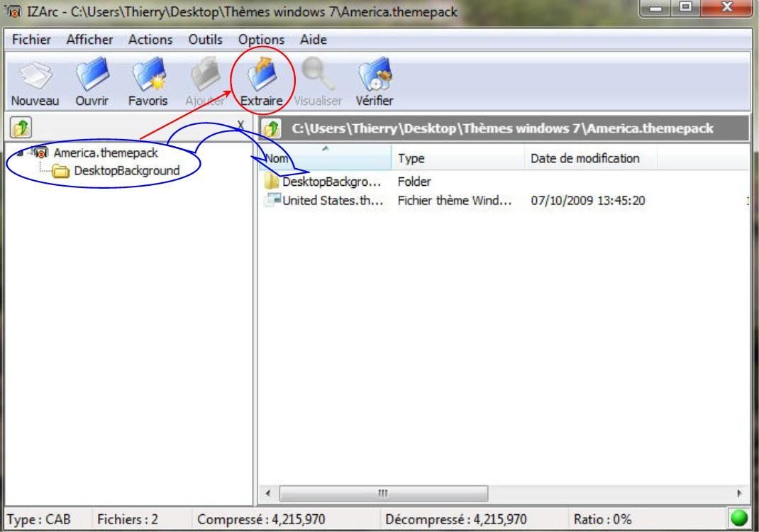Click the 'Fichier thème Wind...' type cell
The width and height of the screenshot is (759, 532).
455,201
